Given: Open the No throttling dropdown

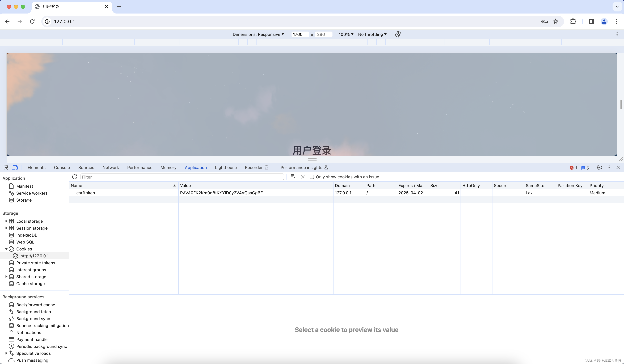Looking at the screenshot, I should click(x=372, y=34).
